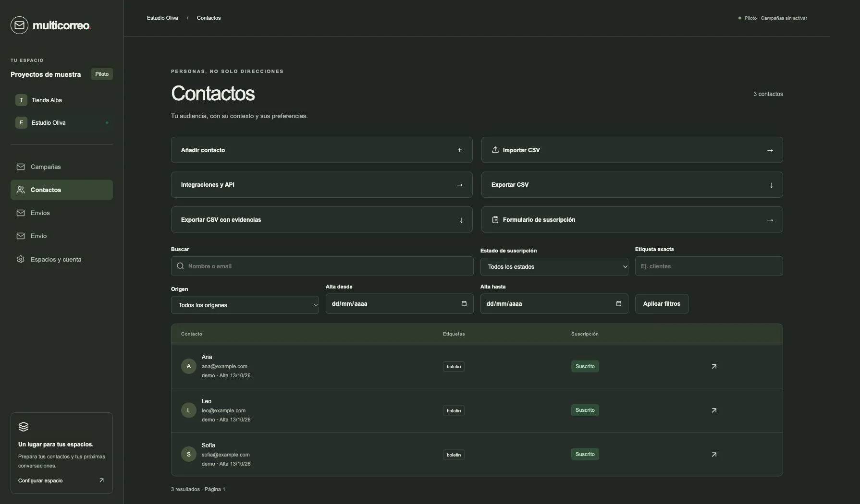Click '3 resultados · Página 1' text
The width and height of the screenshot is (860, 504).
click(198, 489)
